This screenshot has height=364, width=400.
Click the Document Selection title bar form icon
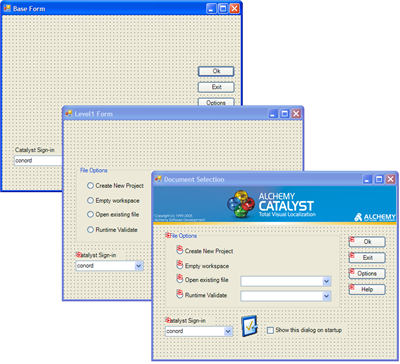tap(158, 179)
